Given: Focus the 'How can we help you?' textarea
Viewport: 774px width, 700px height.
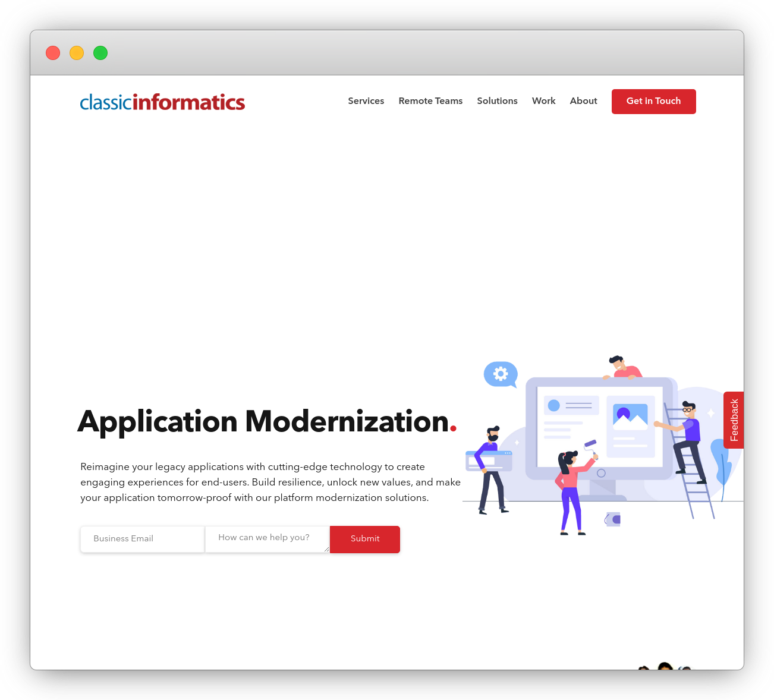Looking at the screenshot, I should click(268, 539).
